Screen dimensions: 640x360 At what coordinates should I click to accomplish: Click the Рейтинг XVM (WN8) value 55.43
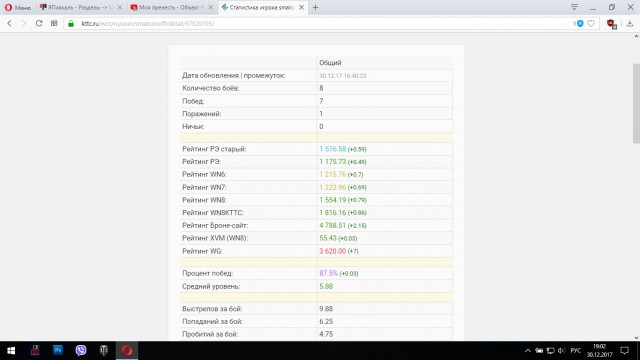click(x=328, y=238)
